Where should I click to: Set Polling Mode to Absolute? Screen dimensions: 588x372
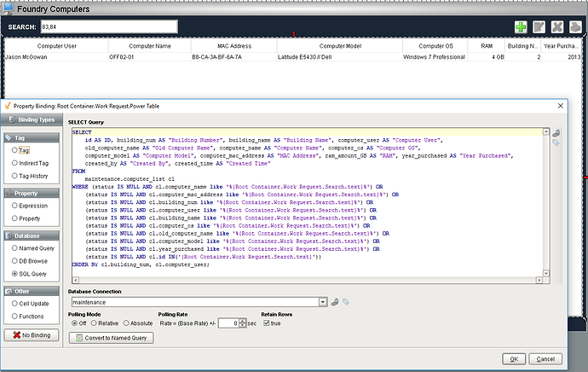pos(126,323)
